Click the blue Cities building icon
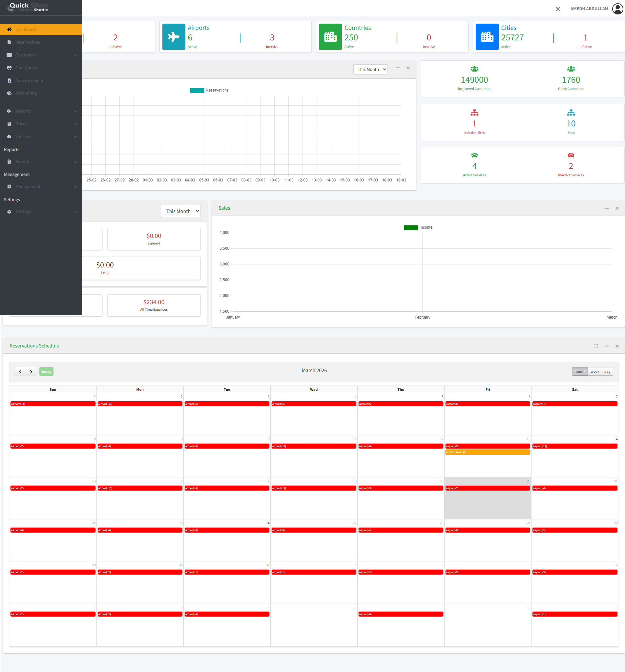Viewport: 625px width, 672px height. [487, 37]
